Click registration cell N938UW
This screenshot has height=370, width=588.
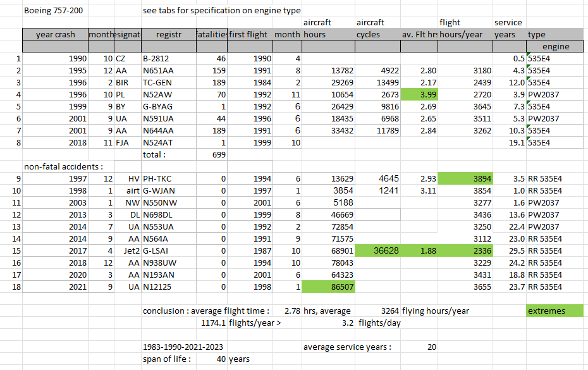point(169,262)
